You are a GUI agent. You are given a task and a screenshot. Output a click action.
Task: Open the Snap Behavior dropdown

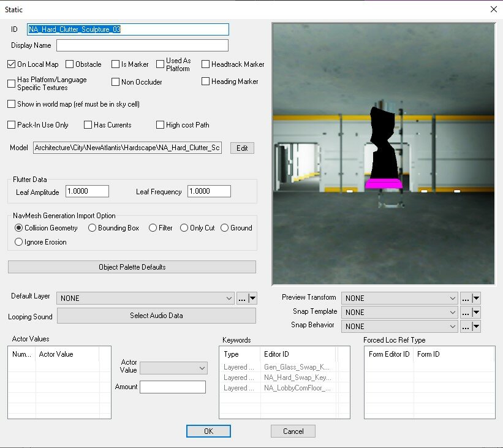pos(399,327)
